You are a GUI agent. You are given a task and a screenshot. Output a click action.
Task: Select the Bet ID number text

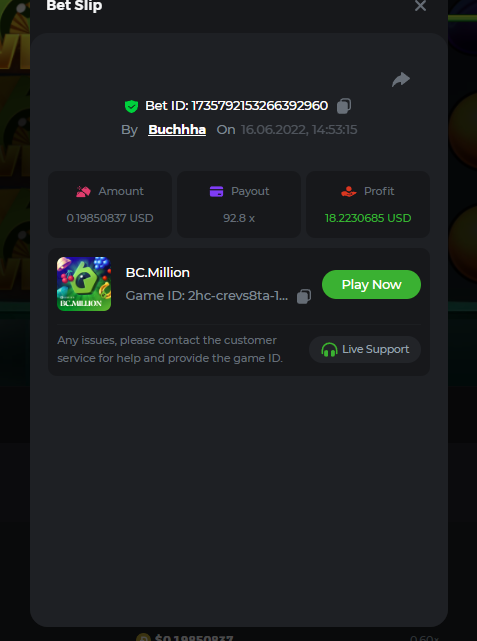pos(260,106)
